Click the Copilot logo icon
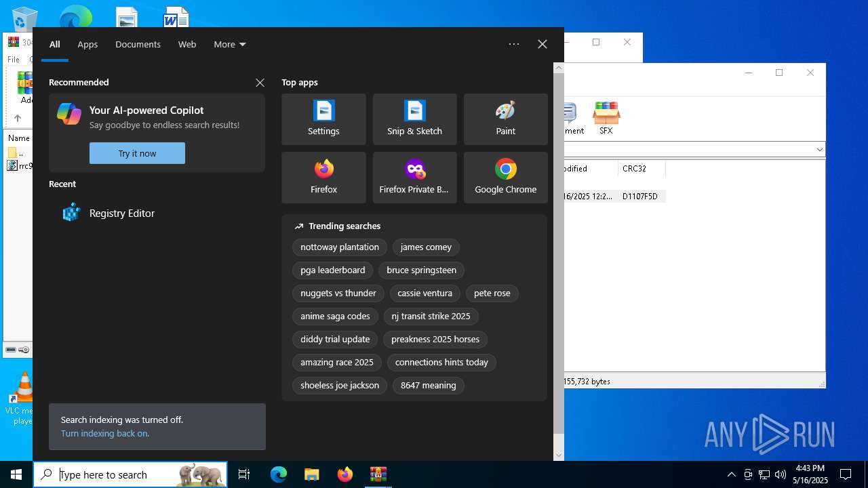 (x=69, y=114)
